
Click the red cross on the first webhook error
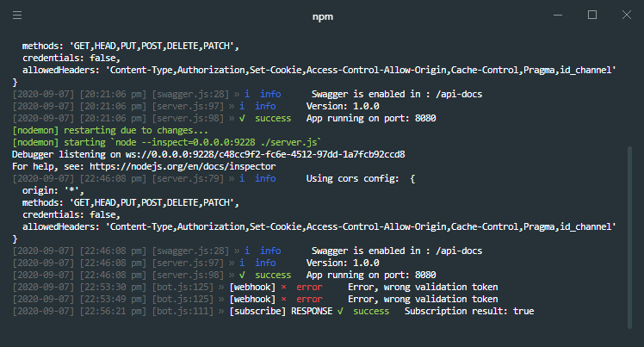pyautogui.click(x=283, y=287)
